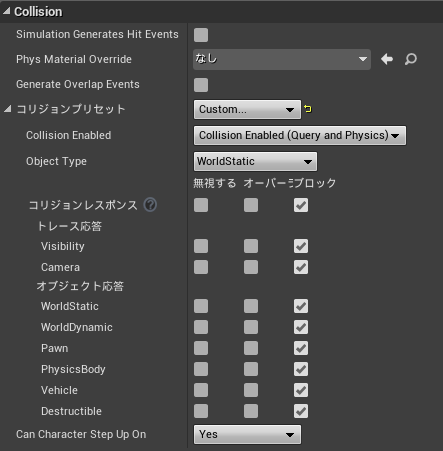The width and height of the screenshot is (443, 451).
Task: Open the Custom collision preset dropdown
Action: (247, 109)
